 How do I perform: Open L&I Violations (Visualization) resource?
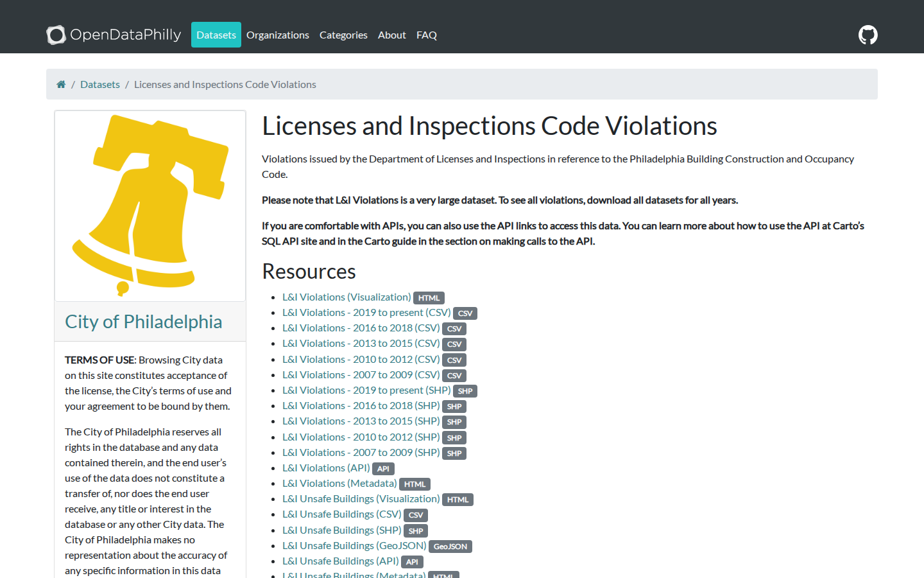point(346,297)
